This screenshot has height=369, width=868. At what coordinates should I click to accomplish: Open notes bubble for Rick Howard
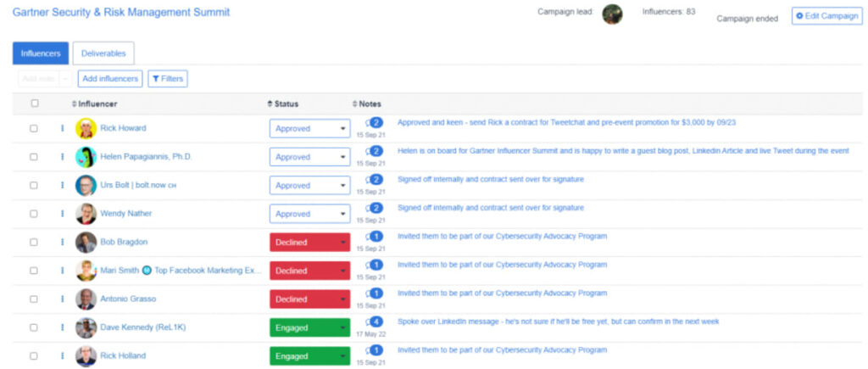374,123
